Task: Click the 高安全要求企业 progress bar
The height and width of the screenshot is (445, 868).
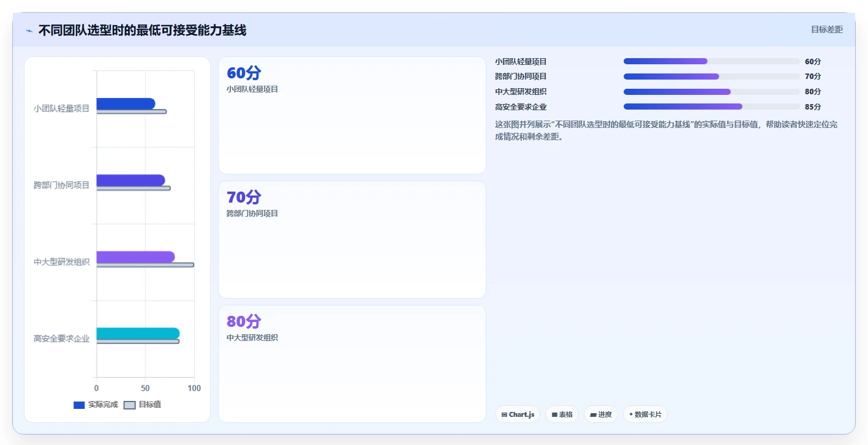Action: click(712, 107)
